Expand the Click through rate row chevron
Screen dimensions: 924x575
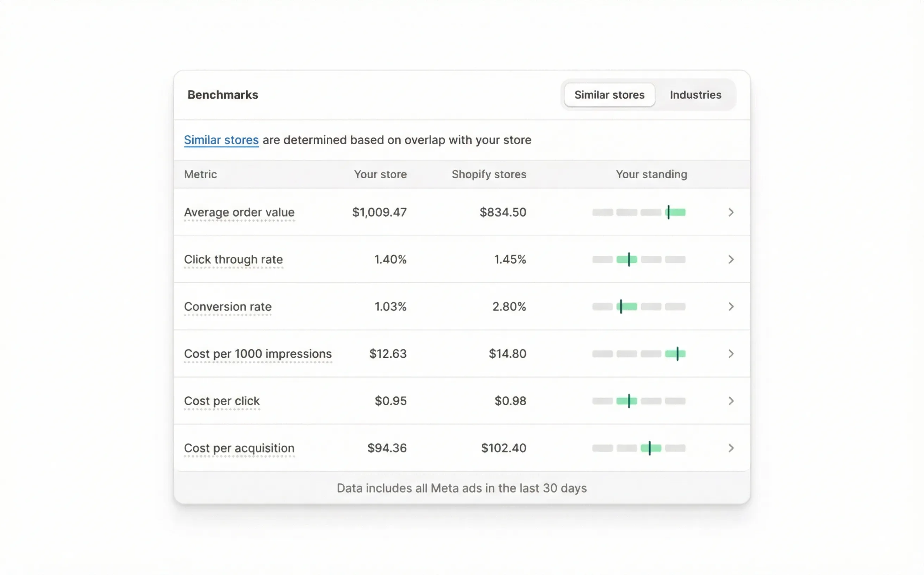point(731,259)
